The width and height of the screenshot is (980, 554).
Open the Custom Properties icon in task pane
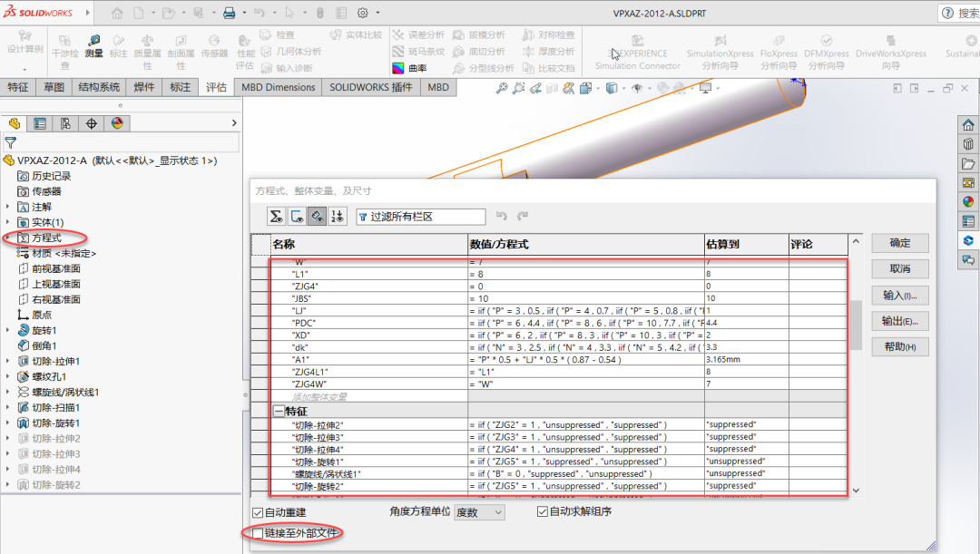coord(968,222)
